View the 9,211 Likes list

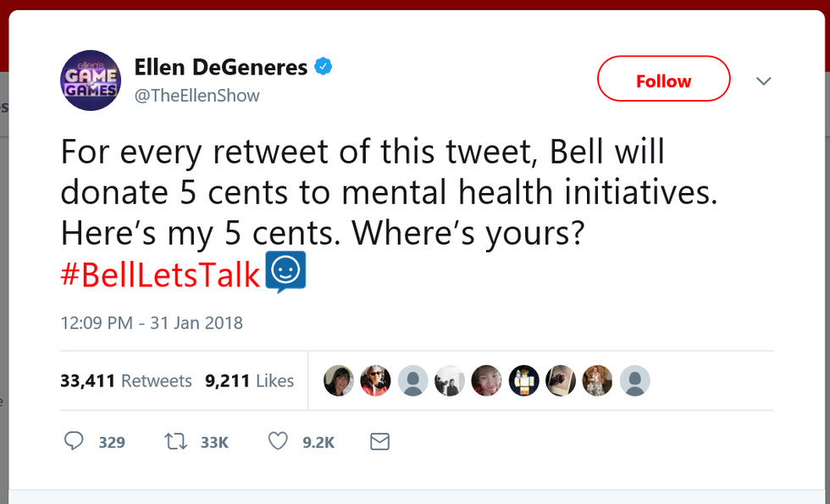[x=250, y=381]
